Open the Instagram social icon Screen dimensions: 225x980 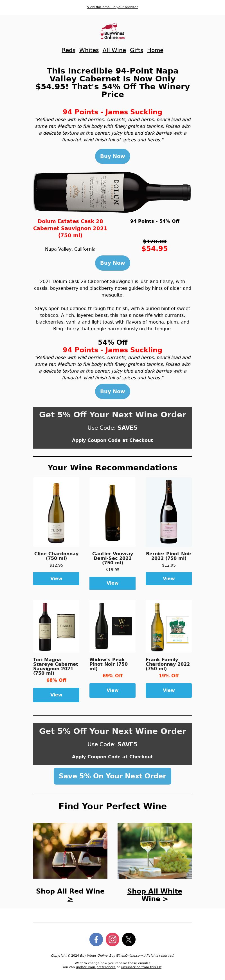click(x=112, y=939)
